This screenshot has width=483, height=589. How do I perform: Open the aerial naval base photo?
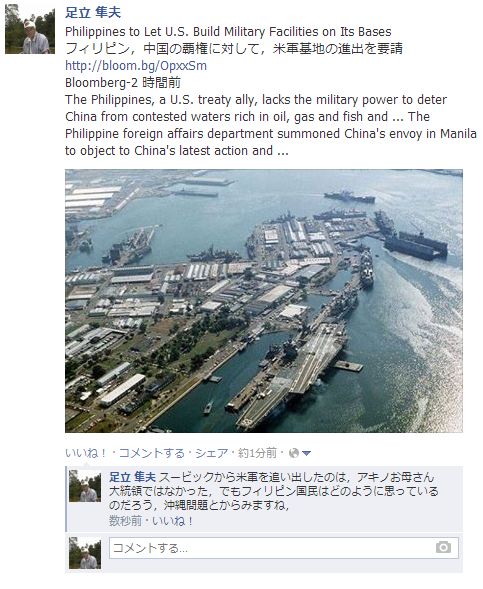(x=264, y=301)
